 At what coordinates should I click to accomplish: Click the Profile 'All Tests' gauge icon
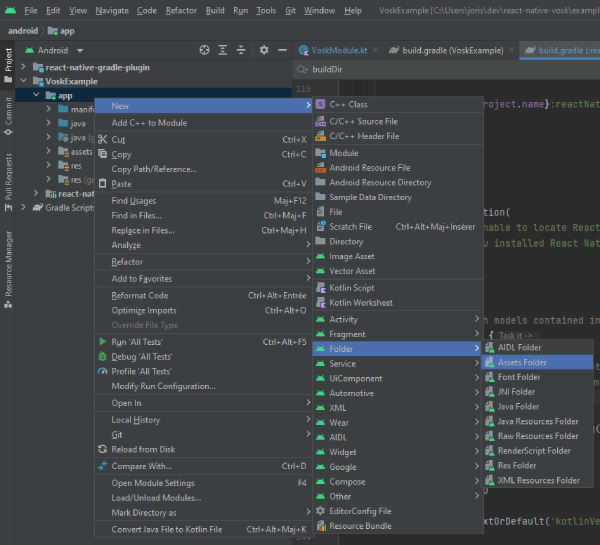point(102,371)
